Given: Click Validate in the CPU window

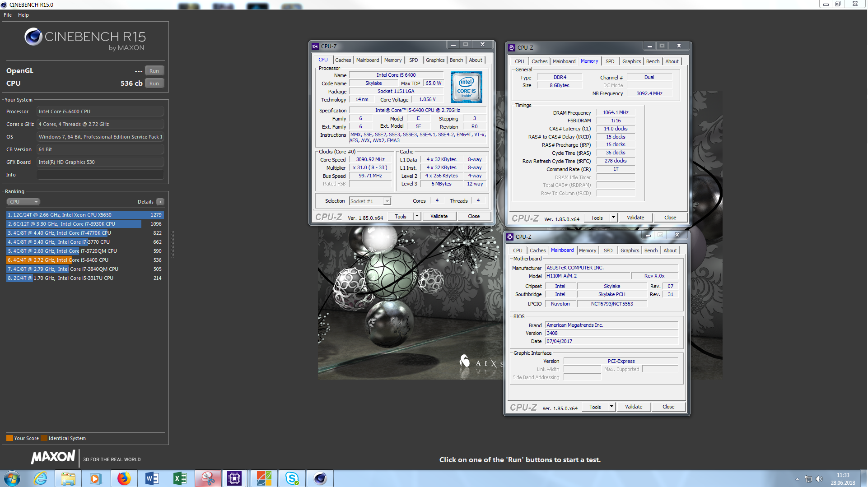Looking at the screenshot, I should (x=439, y=217).
